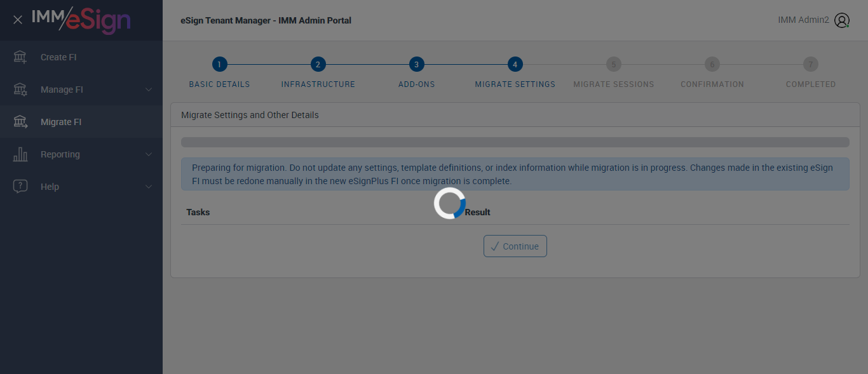Click the Manage FI bank gear icon
Image resolution: width=868 pixels, height=374 pixels.
(20, 90)
